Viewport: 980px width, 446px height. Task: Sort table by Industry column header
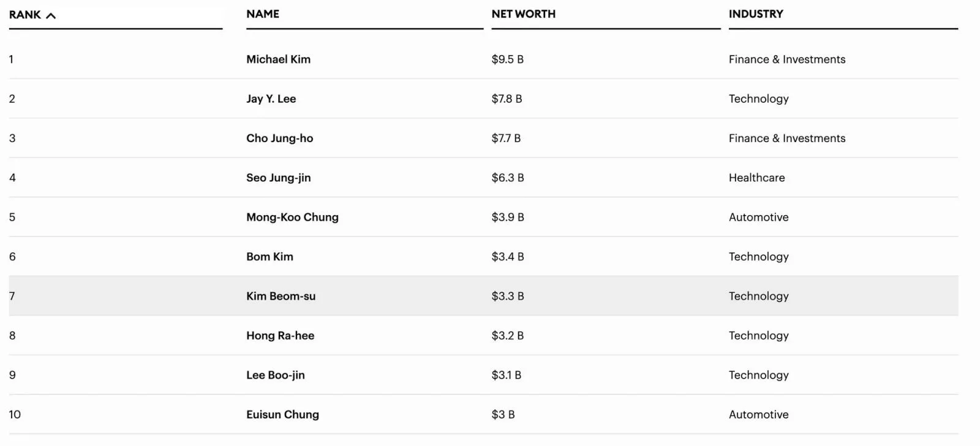756,14
